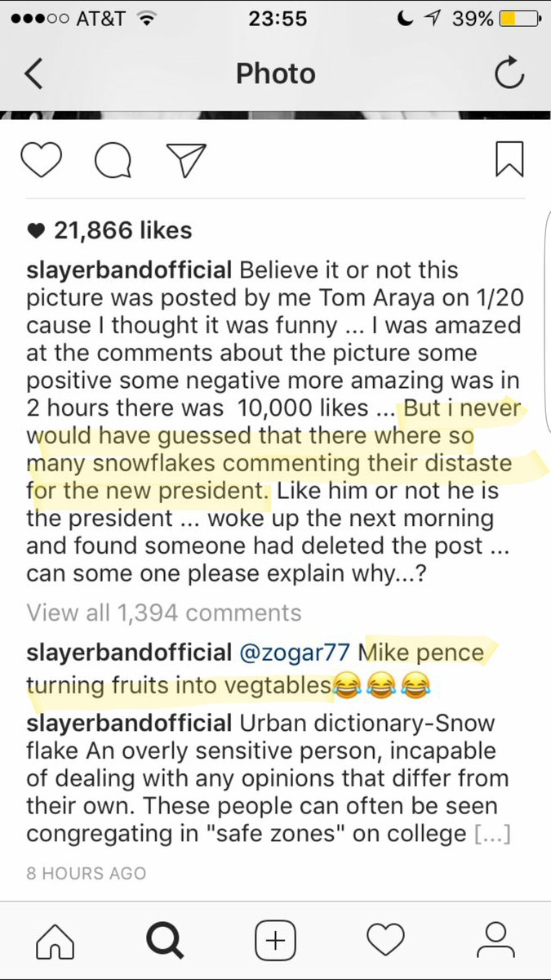The height and width of the screenshot is (980, 551).
Task: Tap the refresh icon in header
Action: (x=509, y=74)
